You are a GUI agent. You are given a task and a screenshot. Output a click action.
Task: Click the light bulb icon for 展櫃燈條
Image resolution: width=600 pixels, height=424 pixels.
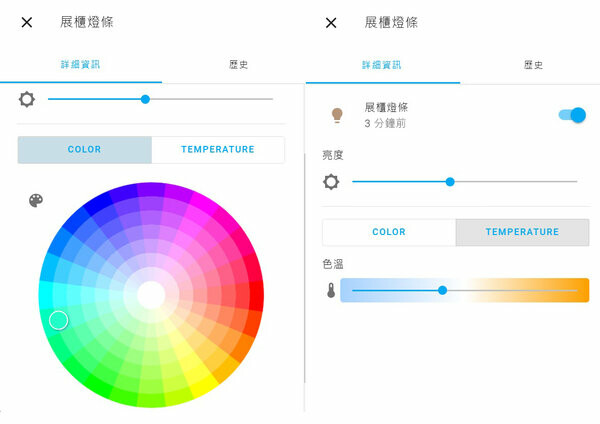click(x=337, y=115)
